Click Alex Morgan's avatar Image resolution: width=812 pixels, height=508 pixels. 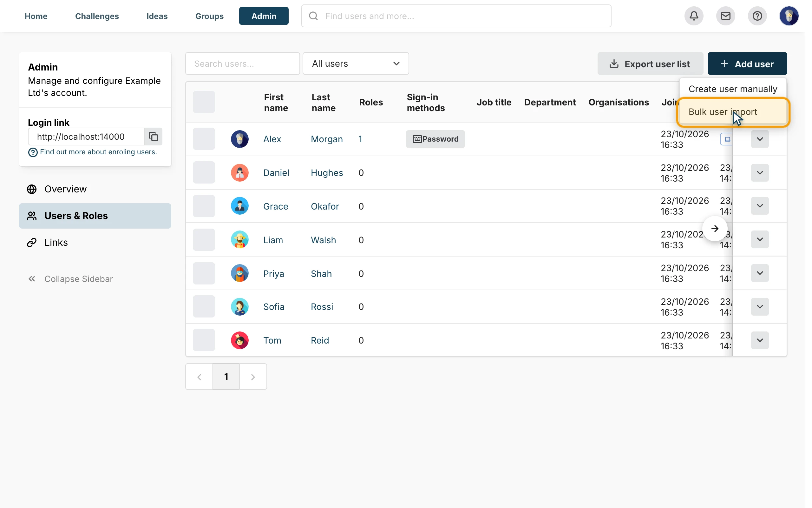[239, 139]
